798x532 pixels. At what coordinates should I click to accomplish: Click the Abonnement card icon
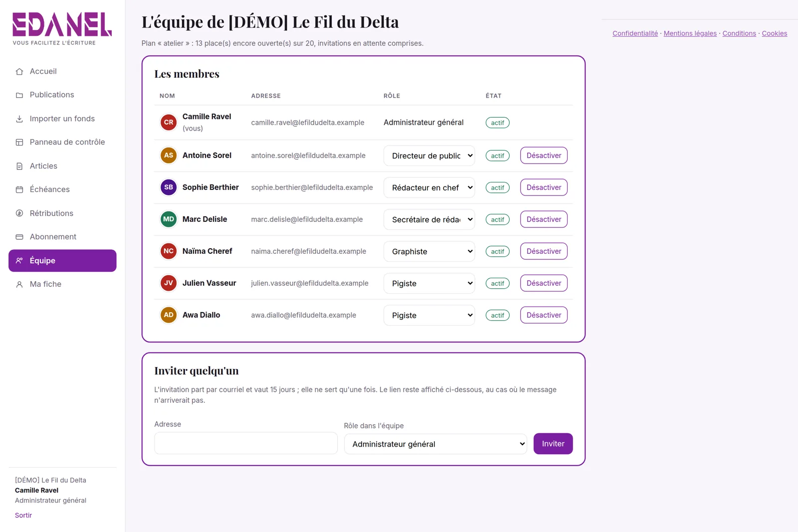coord(19,237)
